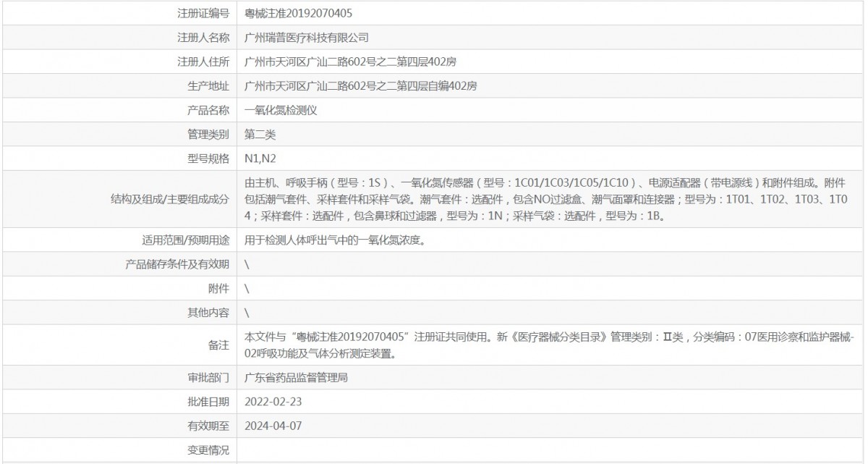
Task: Click the 注册人住所 label
Action: [203, 62]
